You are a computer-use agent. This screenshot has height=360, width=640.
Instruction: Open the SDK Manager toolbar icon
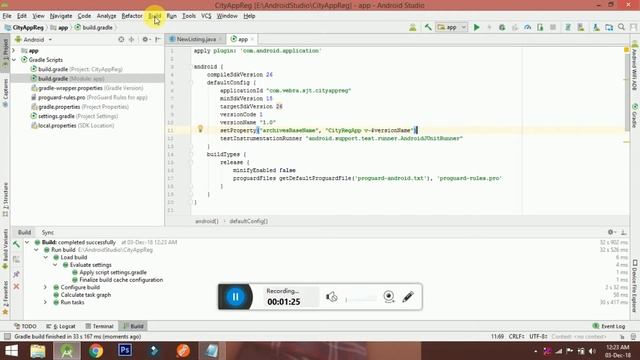click(596, 27)
